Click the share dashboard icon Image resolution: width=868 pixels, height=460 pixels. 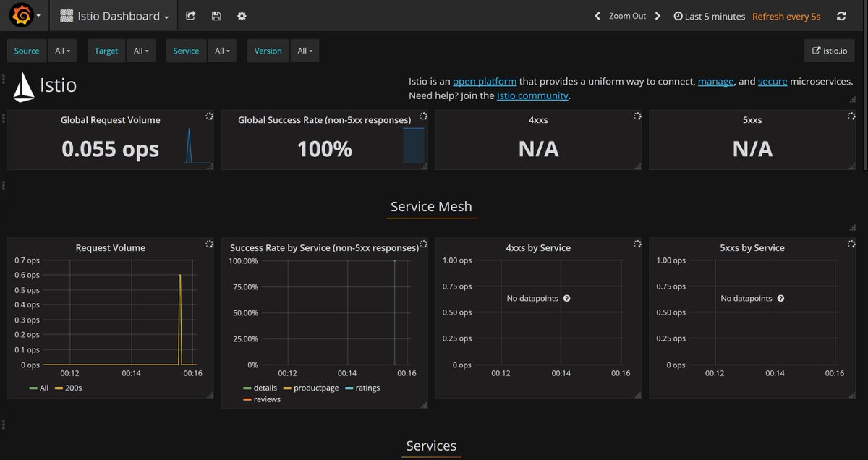pos(190,15)
